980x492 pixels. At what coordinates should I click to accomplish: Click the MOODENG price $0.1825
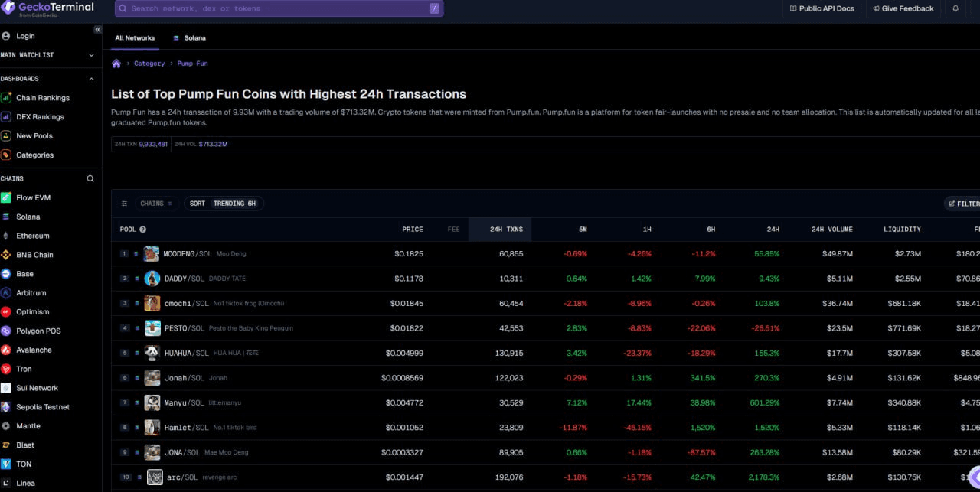409,253
